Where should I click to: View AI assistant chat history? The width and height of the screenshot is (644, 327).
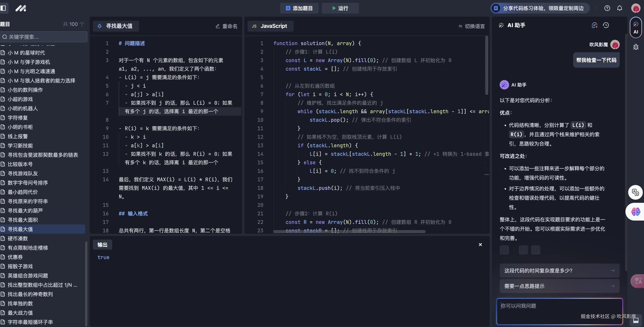click(606, 25)
